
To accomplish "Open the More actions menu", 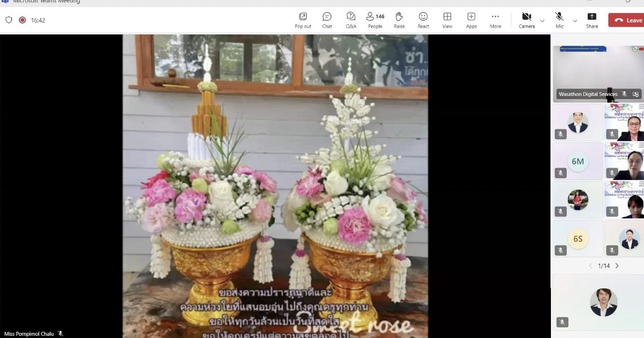I will coord(495,20).
